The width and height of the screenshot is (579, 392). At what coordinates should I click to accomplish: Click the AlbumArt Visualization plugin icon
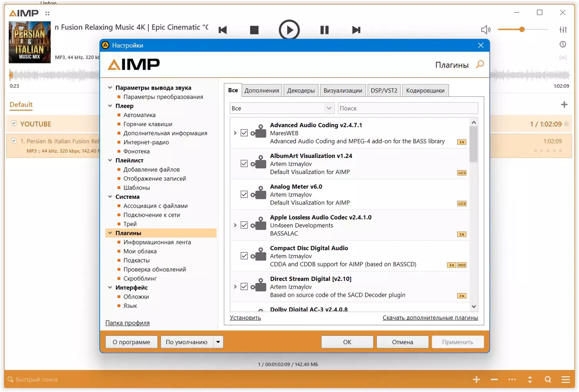tap(259, 163)
